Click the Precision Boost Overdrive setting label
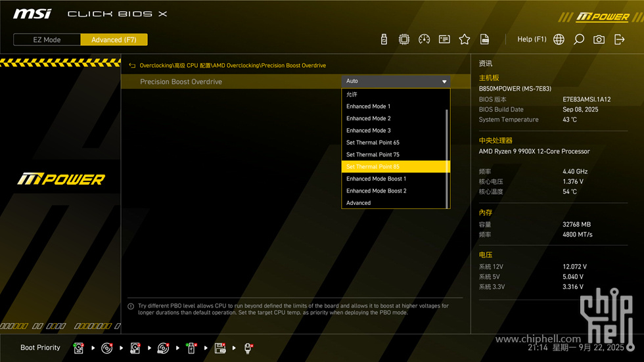 181,81
